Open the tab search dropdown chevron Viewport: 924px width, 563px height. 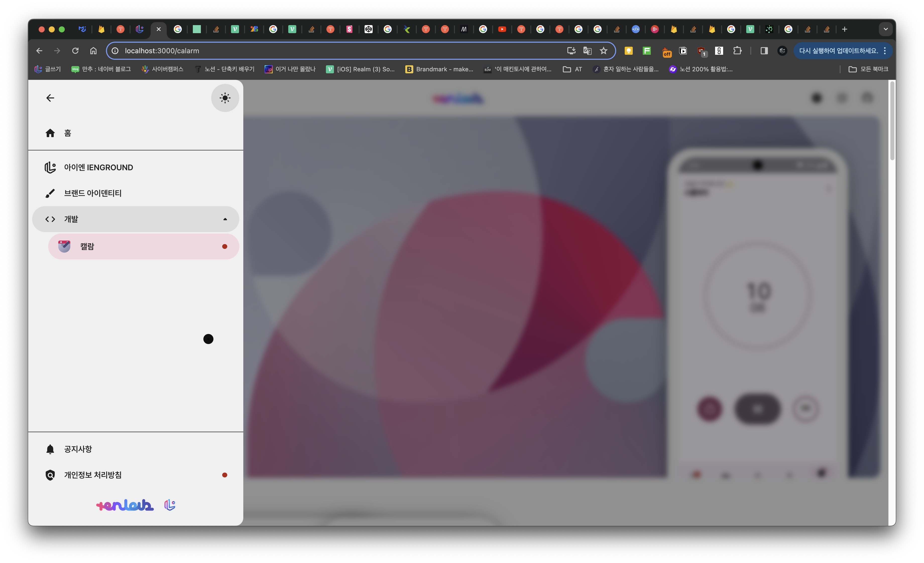[x=885, y=29]
